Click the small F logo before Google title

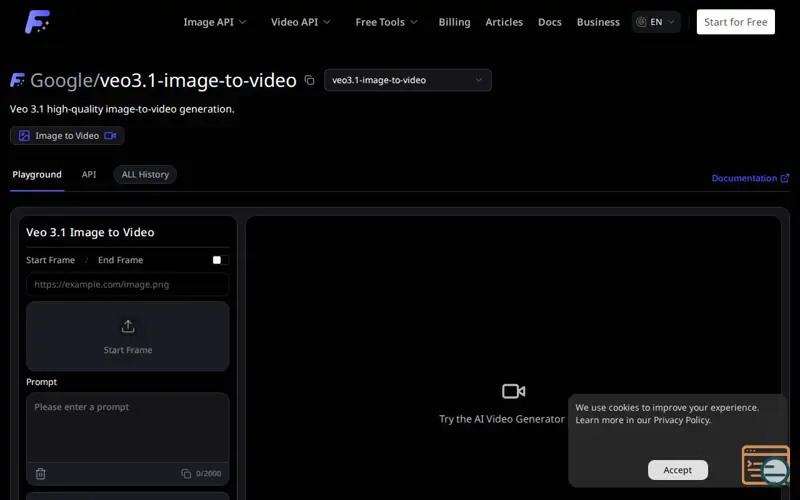(17, 80)
